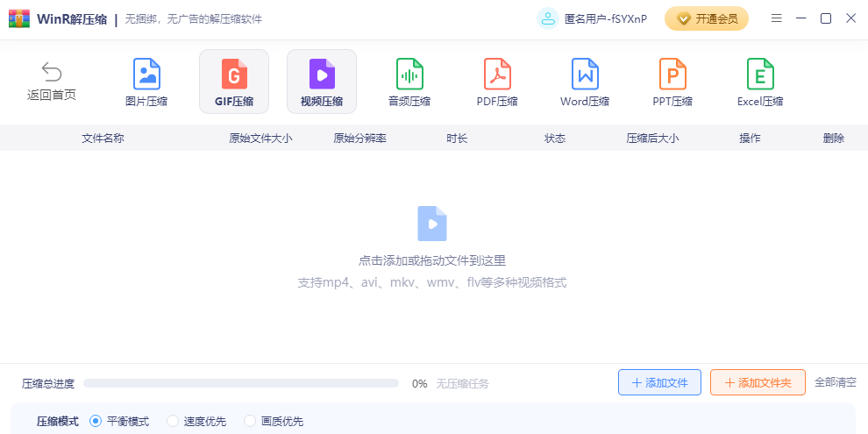Click the 开通会员 membership button
This screenshot has width=868, height=434.
tap(707, 18)
